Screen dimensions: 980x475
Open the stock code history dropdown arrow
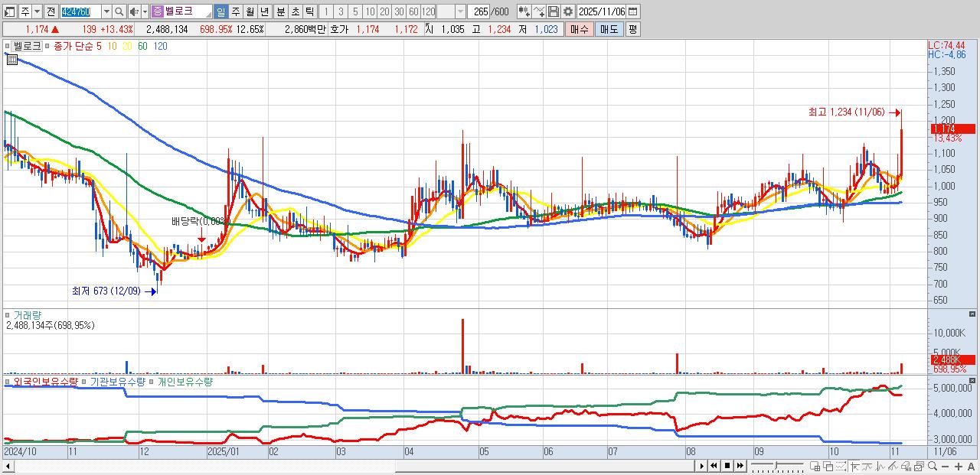(106, 11)
